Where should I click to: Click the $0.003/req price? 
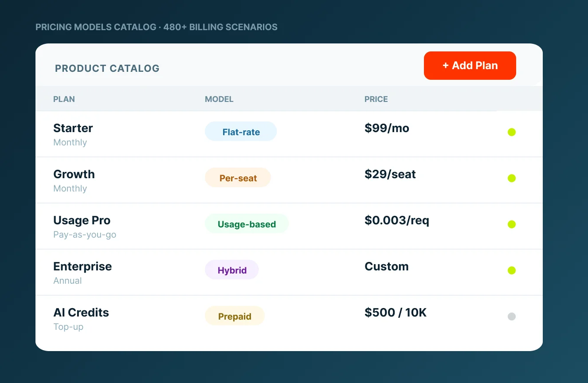397,220
